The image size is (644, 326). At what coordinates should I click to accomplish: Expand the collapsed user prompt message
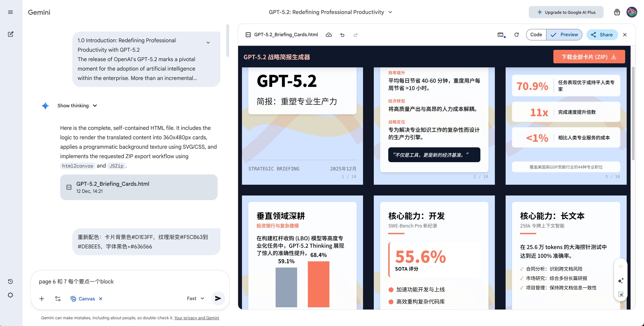(x=208, y=43)
